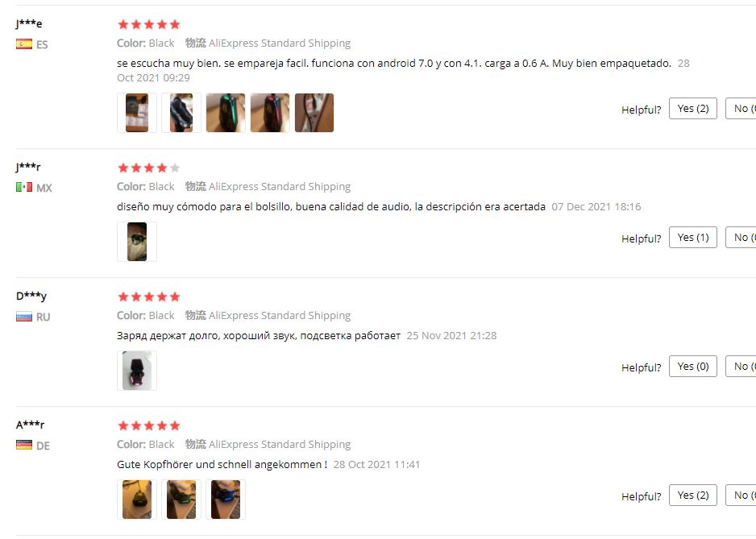Open the photo in D***y's Russian review
Screen dimensions: 756x539
click(x=137, y=371)
